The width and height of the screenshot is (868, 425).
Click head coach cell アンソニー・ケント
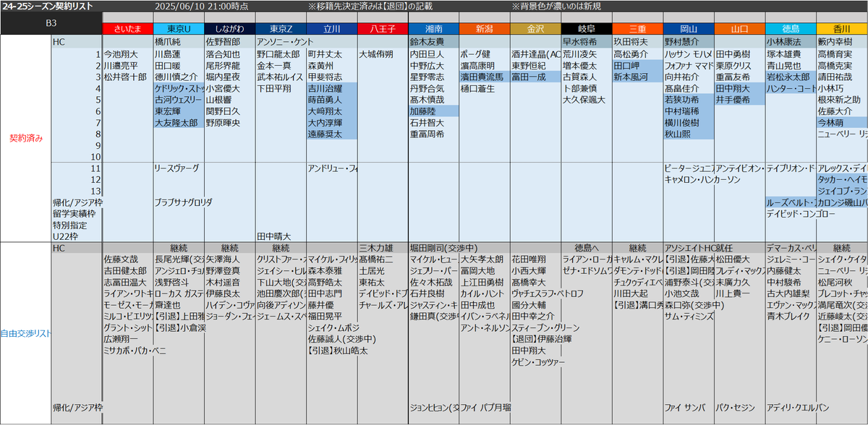281,42
